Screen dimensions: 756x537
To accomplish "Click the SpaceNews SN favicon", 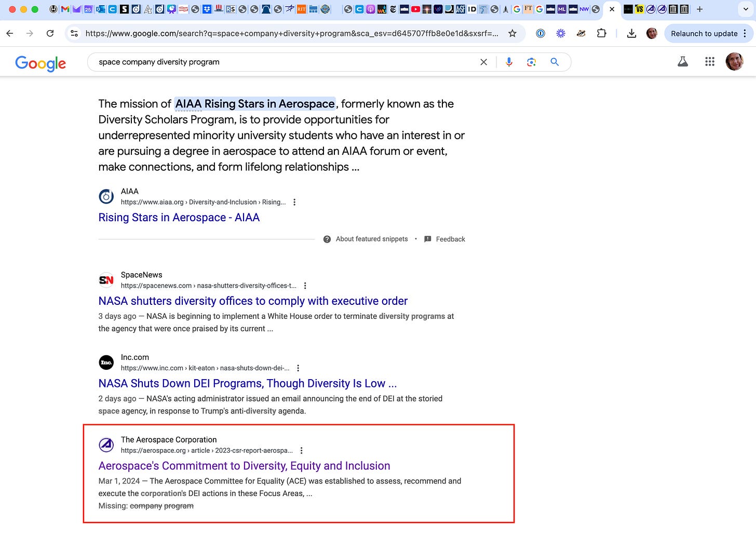I will pyautogui.click(x=106, y=280).
